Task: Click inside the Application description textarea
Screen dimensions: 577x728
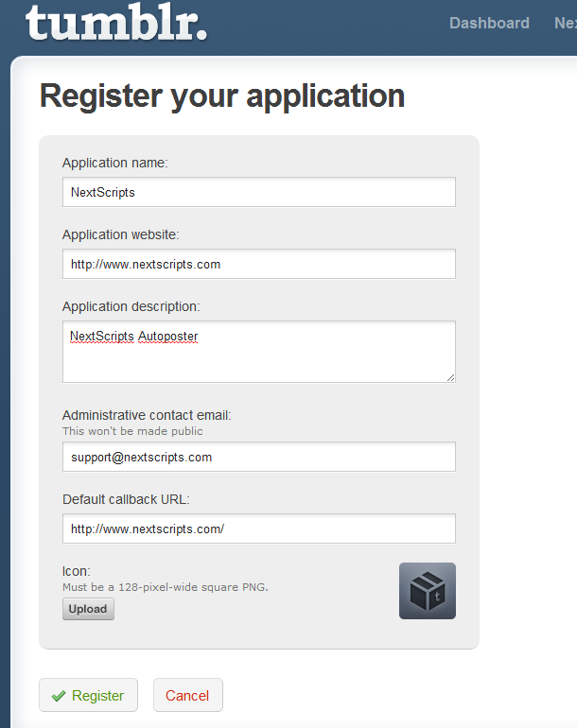Action: coord(259,352)
